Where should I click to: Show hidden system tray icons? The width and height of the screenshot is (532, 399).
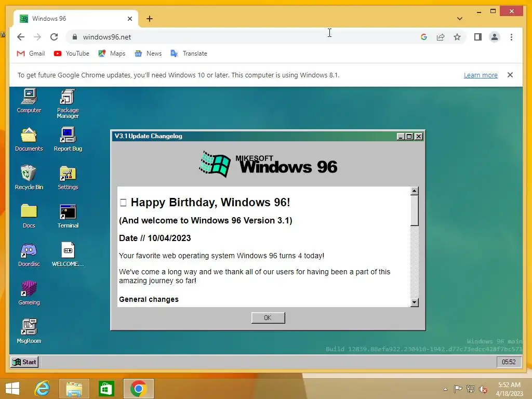(x=445, y=389)
